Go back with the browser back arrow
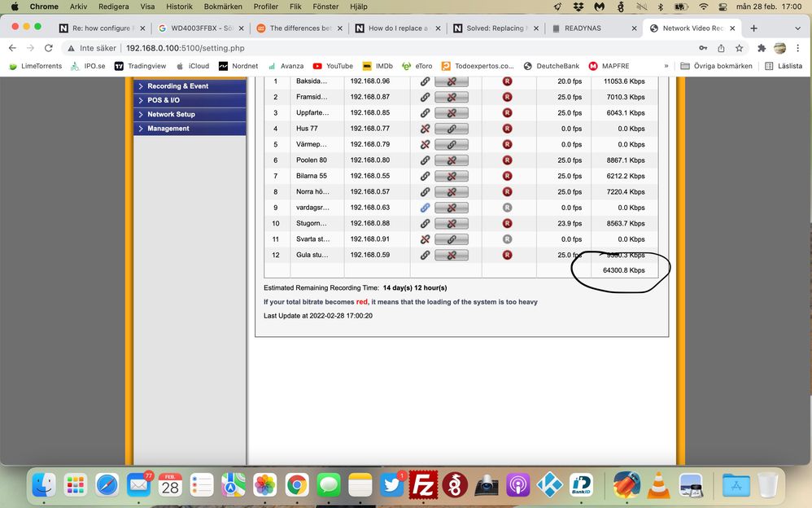812x508 pixels. pyautogui.click(x=12, y=48)
